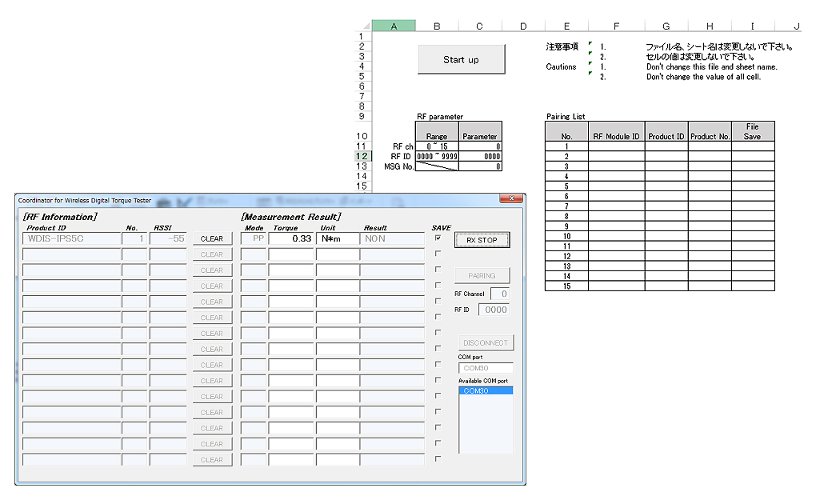Click the COM port text field in the dialog
This screenshot has height=504, width=816.
(x=485, y=368)
